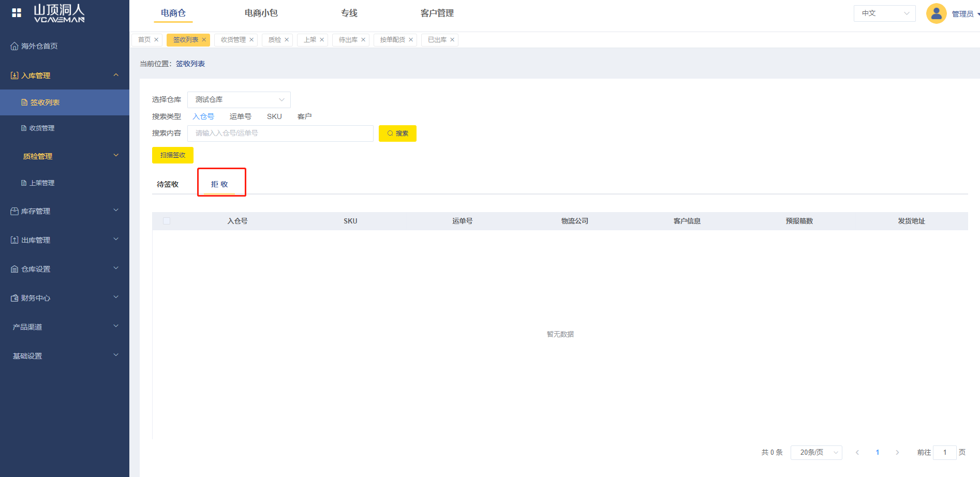Choose SKU search type option
Viewport: 980px width, 477px height.
pyautogui.click(x=274, y=116)
